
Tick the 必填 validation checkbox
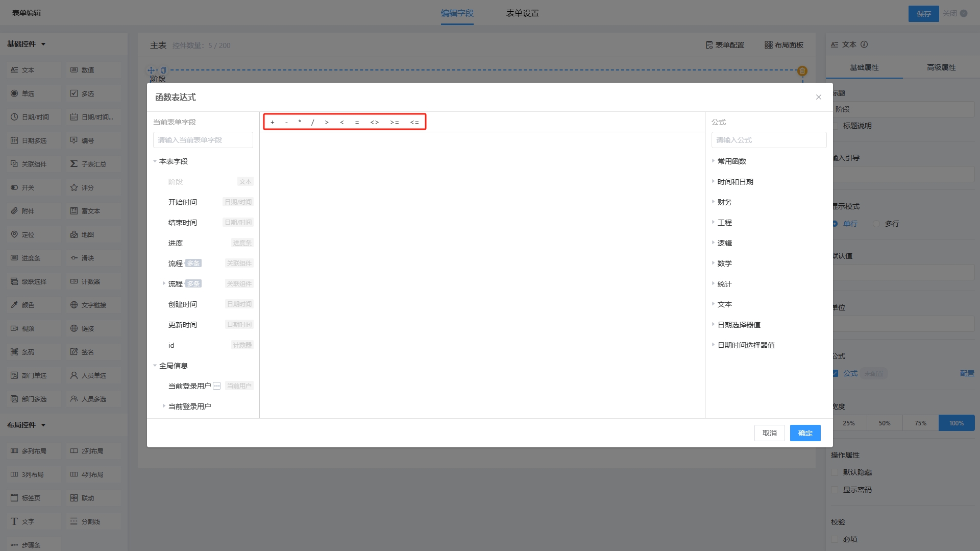[835, 539]
